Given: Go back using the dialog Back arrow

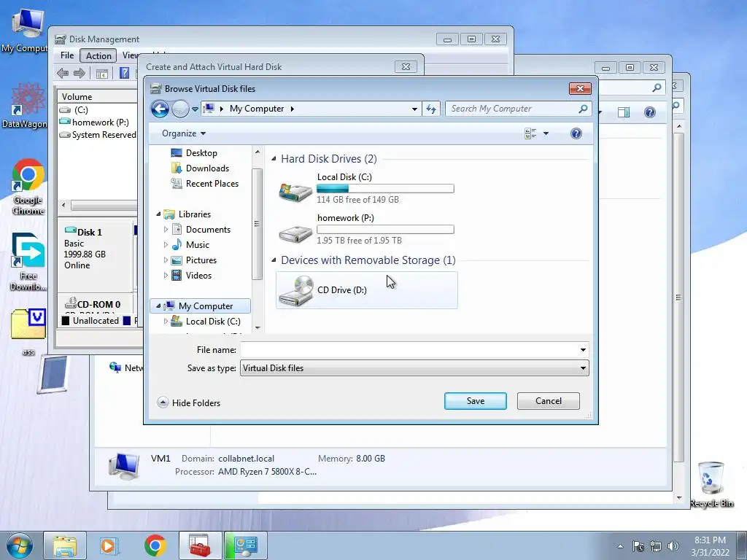Looking at the screenshot, I should (160, 109).
